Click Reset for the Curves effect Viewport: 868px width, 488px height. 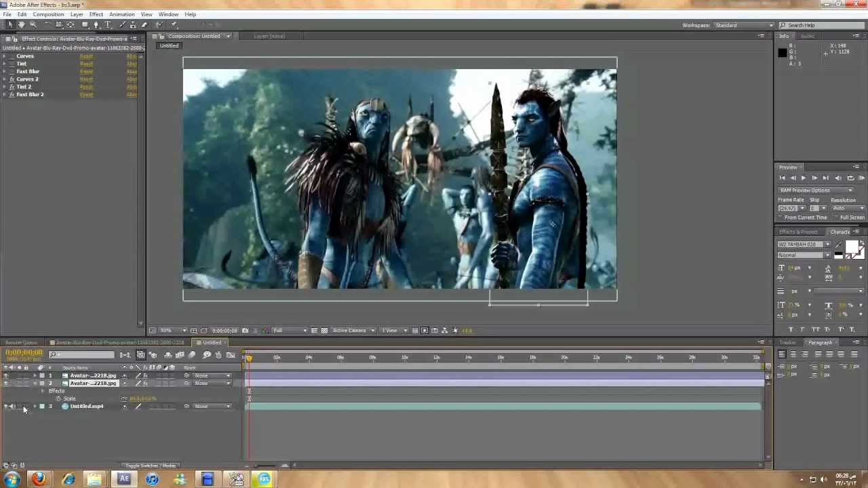point(86,56)
